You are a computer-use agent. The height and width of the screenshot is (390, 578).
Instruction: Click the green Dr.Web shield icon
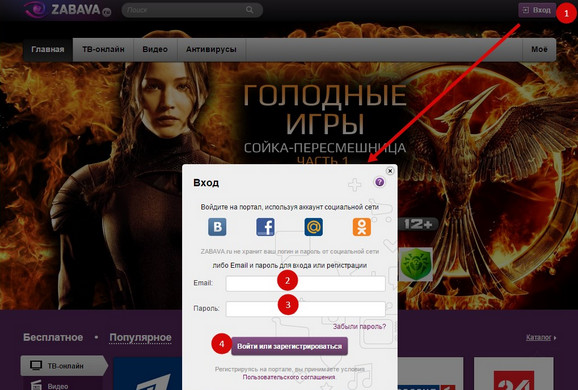[416, 264]
